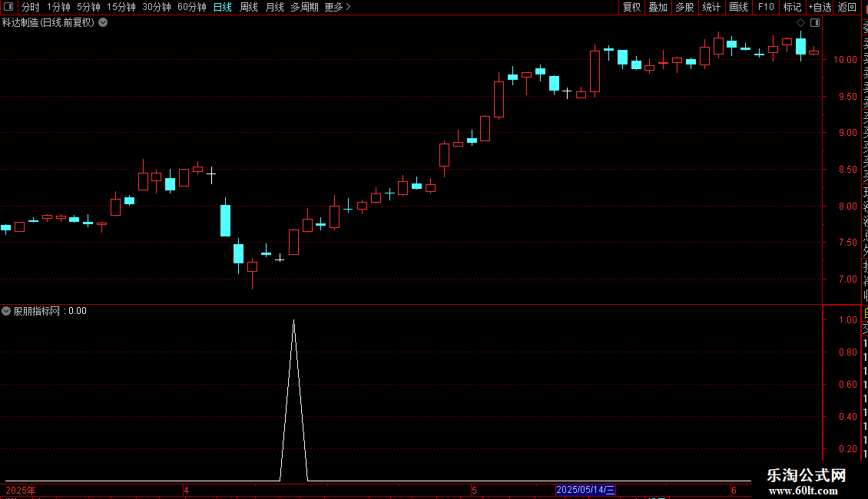Click the 2025/05/14/三 date marker
The height and width of the screenshot is (499, 868).
(x=585, y=490)
